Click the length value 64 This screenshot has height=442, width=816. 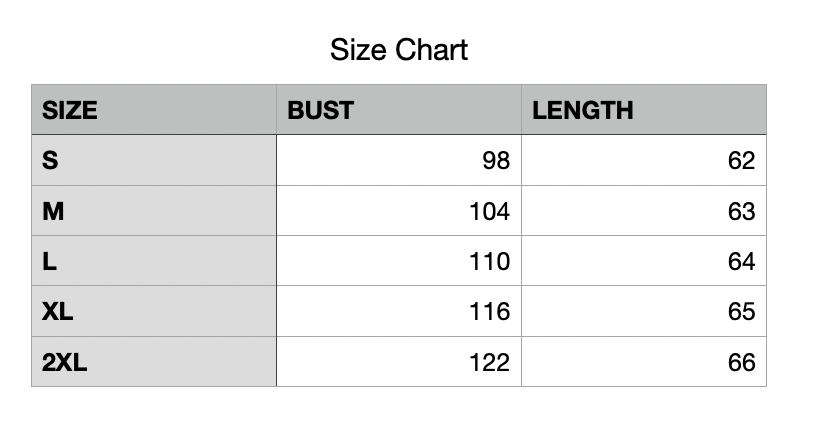(741, 261)
